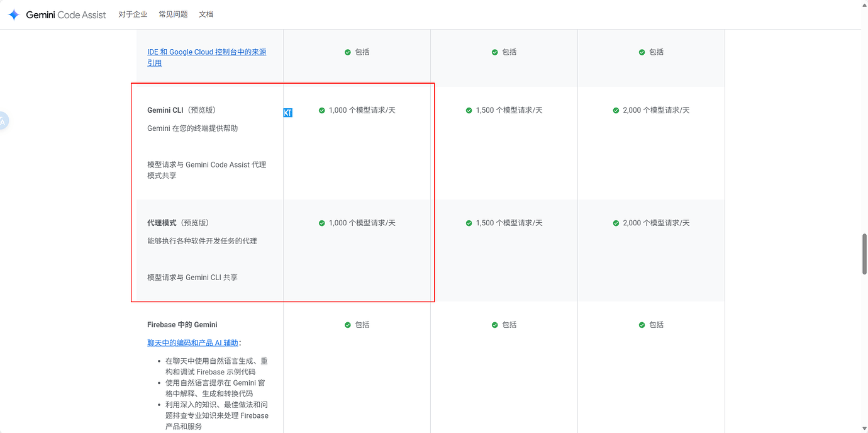
Task: Click the check icon beside Gemini CLI 1,500 requests
Action: click(469, 110)
